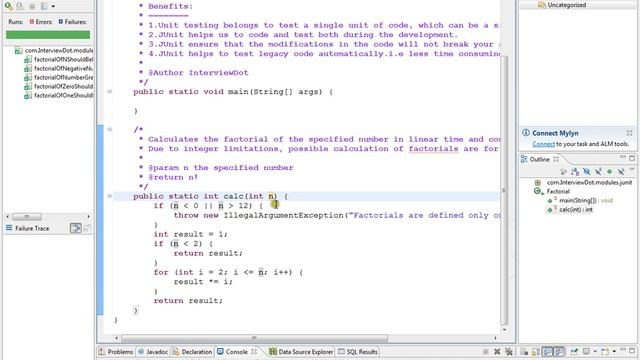
Task: Close the Outline view tab
Action: click(x=556, y=159)
